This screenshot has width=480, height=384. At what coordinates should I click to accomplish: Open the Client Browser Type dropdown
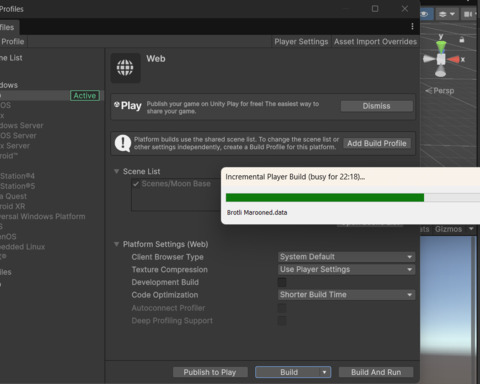coord(346,257)
